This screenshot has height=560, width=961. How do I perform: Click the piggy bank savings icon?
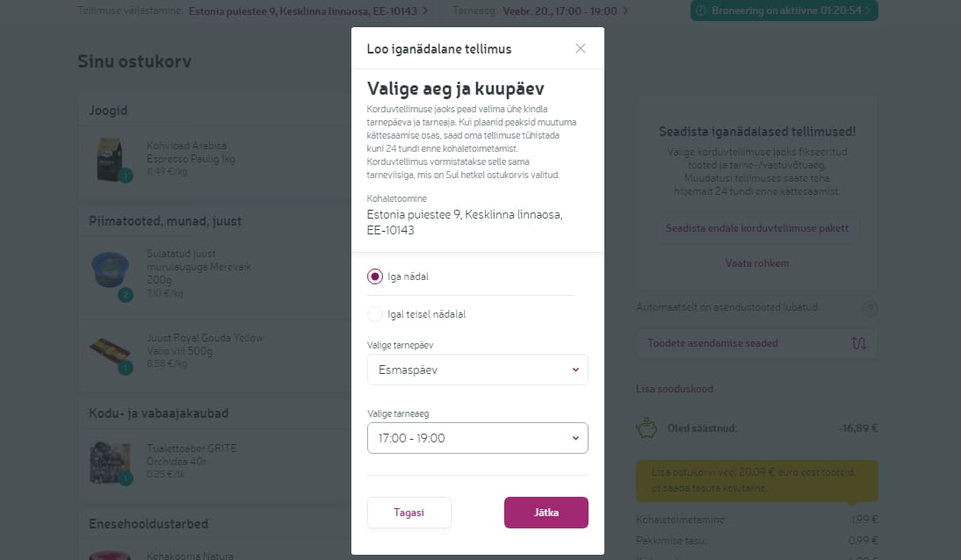(x=647, y=428)
